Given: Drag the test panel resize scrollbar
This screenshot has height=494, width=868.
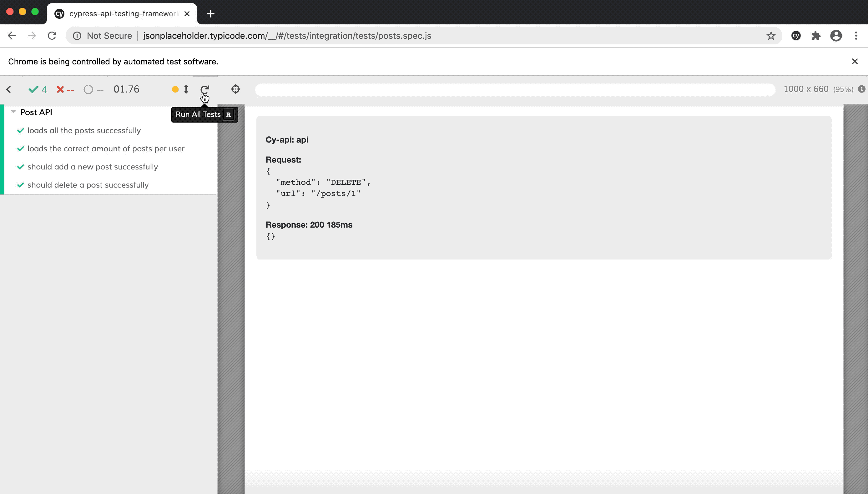Looking at the screenshot, I should pos(232,292).
